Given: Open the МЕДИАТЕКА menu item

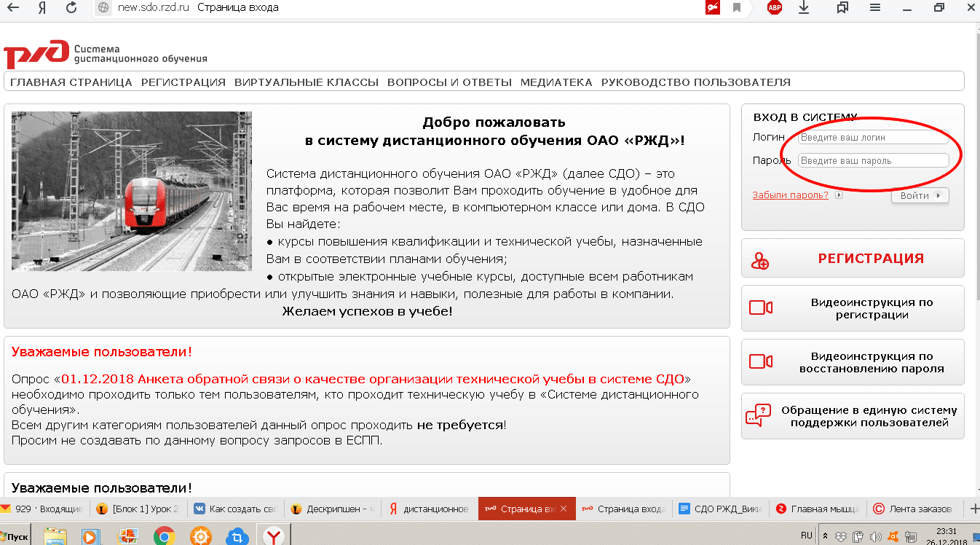Looking at the screenshot, I should [556, 82].
